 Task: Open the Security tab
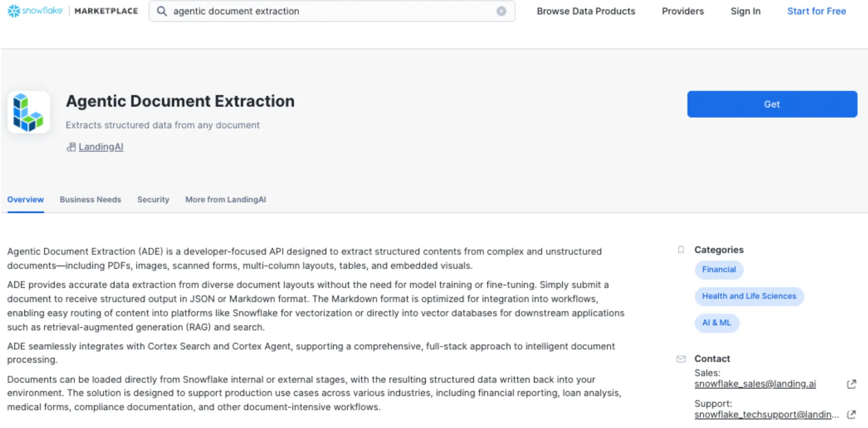tap(153, 200)
